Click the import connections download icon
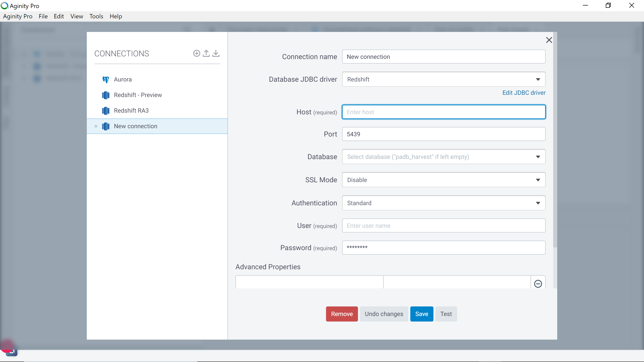 [x=216, y=53]
